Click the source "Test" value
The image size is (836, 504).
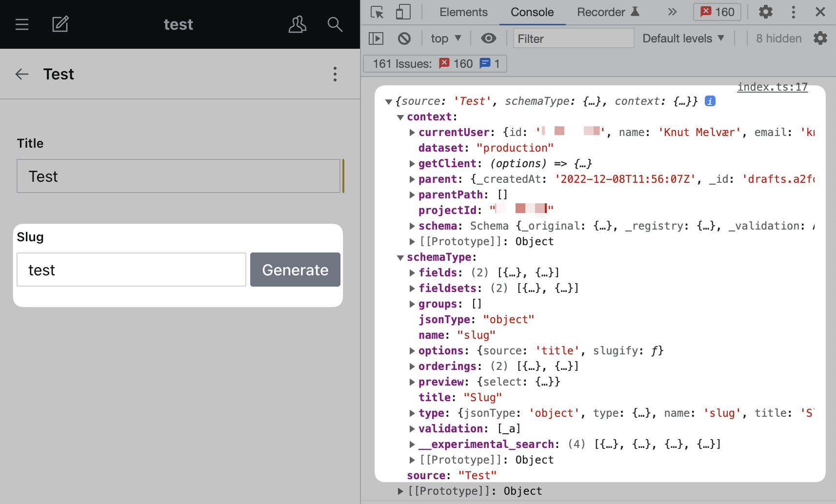pyautogui.click(x=477, y=475)
